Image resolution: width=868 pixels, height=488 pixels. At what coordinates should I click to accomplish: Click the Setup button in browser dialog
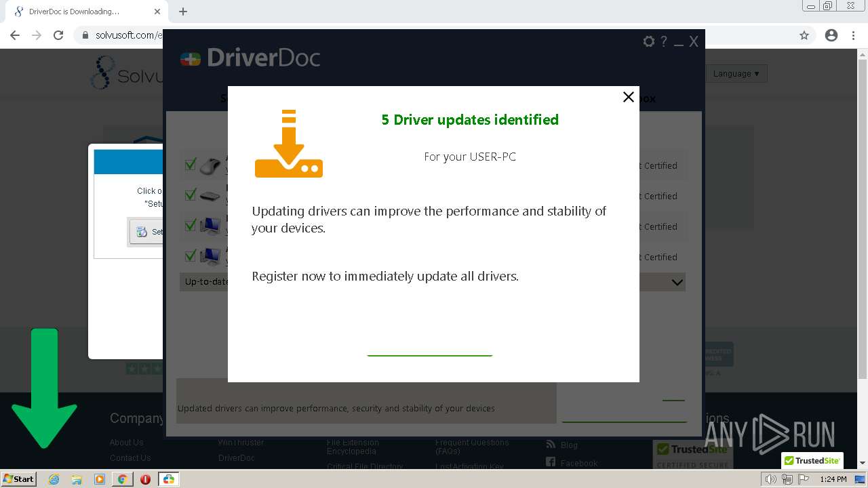pyautogui.click(x=146, y=232)
